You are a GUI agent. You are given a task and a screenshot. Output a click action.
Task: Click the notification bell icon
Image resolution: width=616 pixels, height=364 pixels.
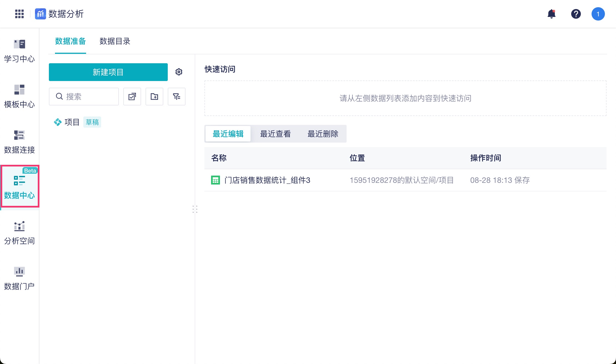point(551,14)
